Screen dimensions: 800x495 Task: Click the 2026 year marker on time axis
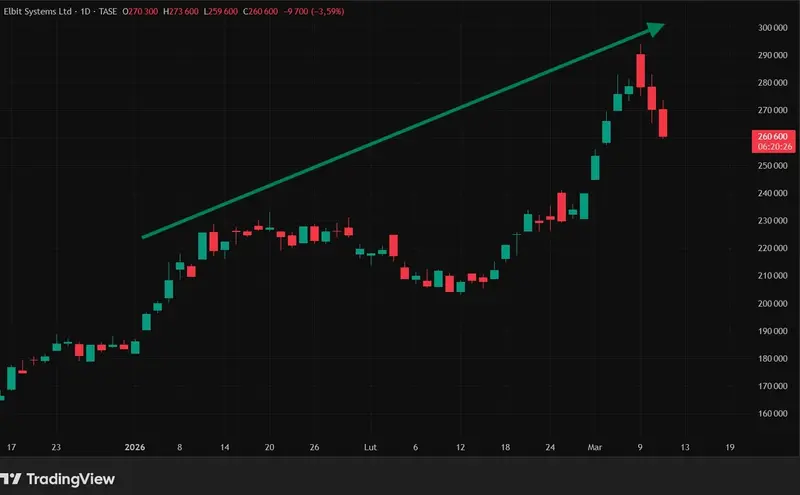point(135,447)
